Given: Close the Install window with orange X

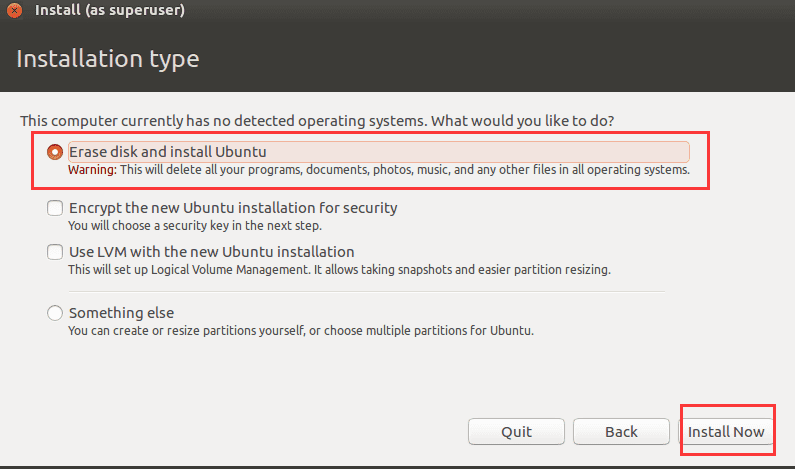Looking at the screenshot, I should point(15,10).
